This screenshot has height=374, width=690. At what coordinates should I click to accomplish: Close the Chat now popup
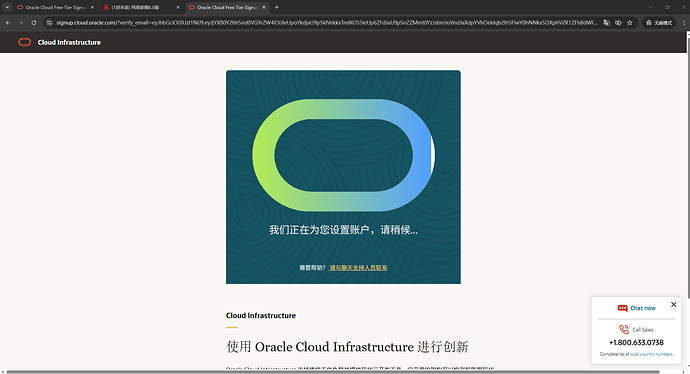pos(673,304)
